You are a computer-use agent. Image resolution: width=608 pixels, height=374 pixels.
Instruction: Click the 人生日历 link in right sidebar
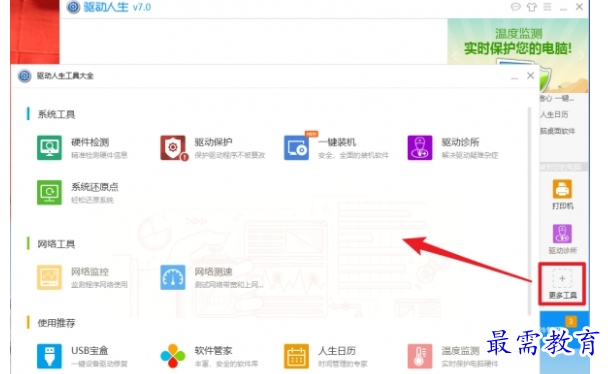click(x=554, y=114)
